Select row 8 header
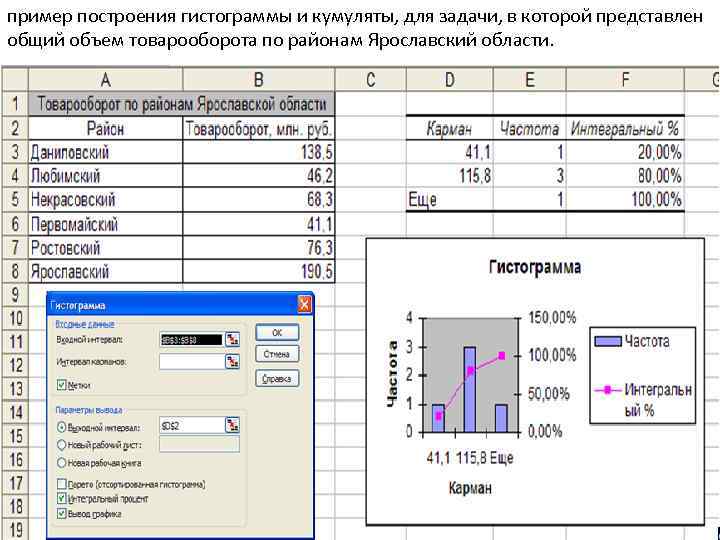Screen dimensions: 720x540 pos(15,271)
